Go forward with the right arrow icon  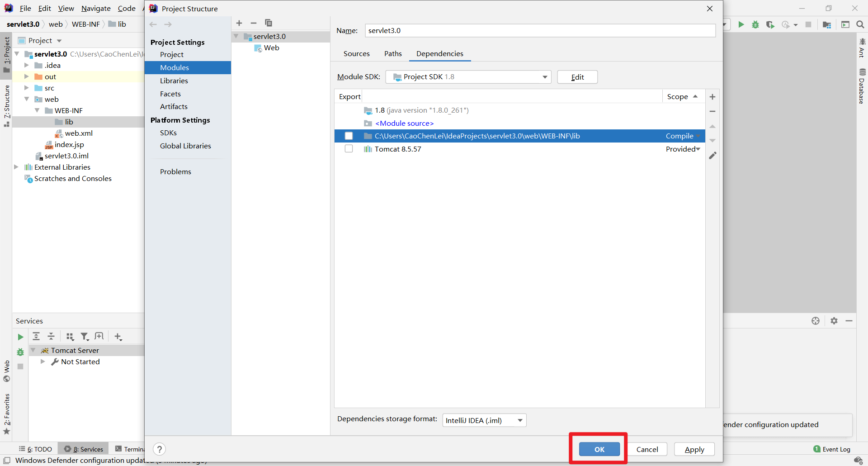click(168, 24)
